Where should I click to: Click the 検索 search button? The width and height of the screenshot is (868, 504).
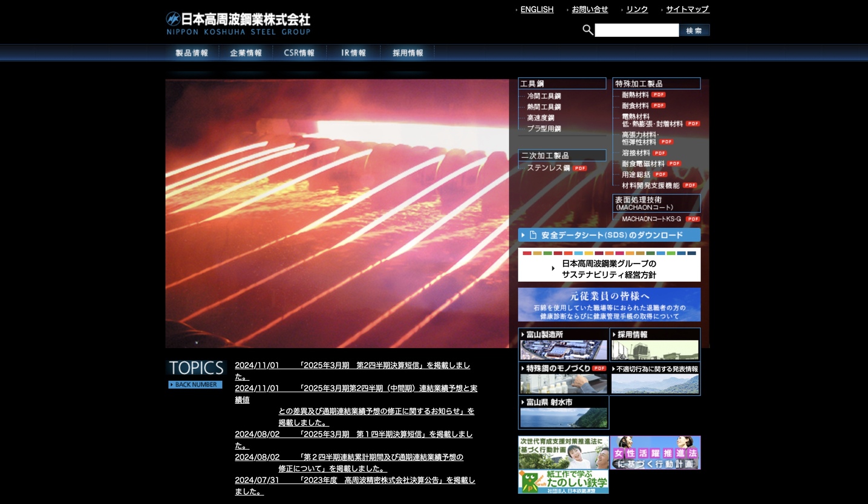[x=694, y=30]
